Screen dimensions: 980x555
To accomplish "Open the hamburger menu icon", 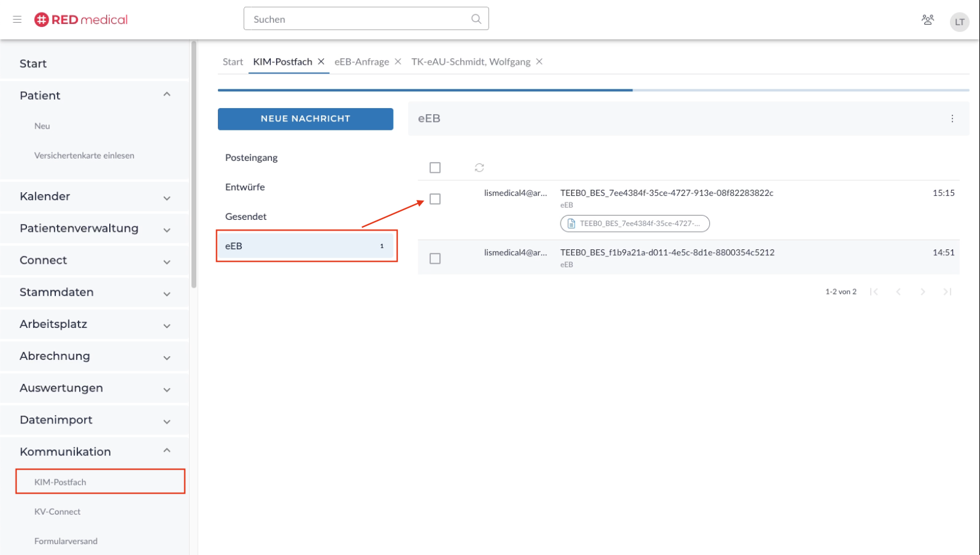I will [x=17, y=19].
